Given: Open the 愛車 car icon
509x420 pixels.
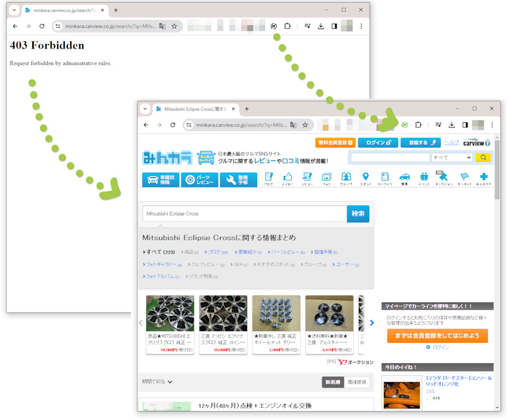Looking at the screenshot, I should pyautogui.click(x=405, y=178).
